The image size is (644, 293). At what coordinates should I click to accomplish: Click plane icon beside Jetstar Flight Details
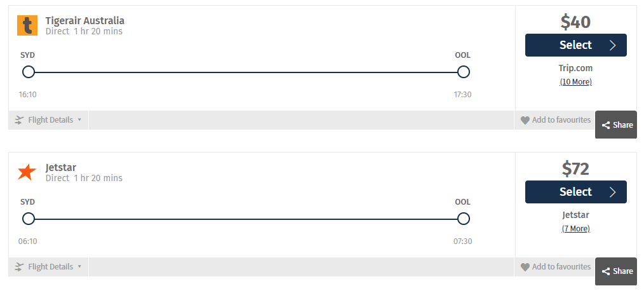coord(20,266)
